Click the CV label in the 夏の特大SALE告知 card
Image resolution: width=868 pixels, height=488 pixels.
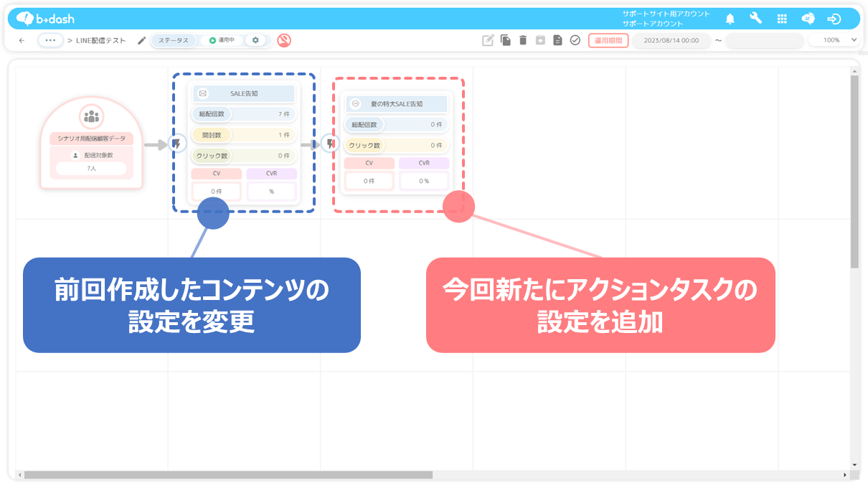[x=369, y=163]
